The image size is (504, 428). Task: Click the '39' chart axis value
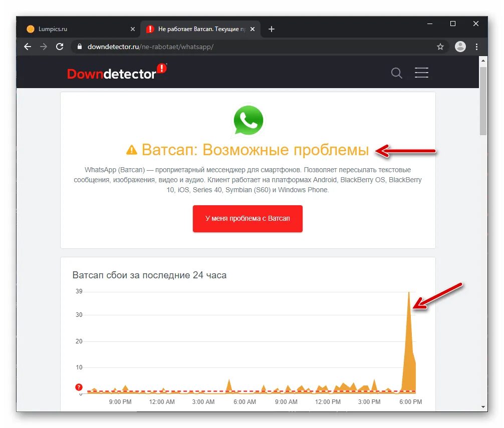[79, 291]
